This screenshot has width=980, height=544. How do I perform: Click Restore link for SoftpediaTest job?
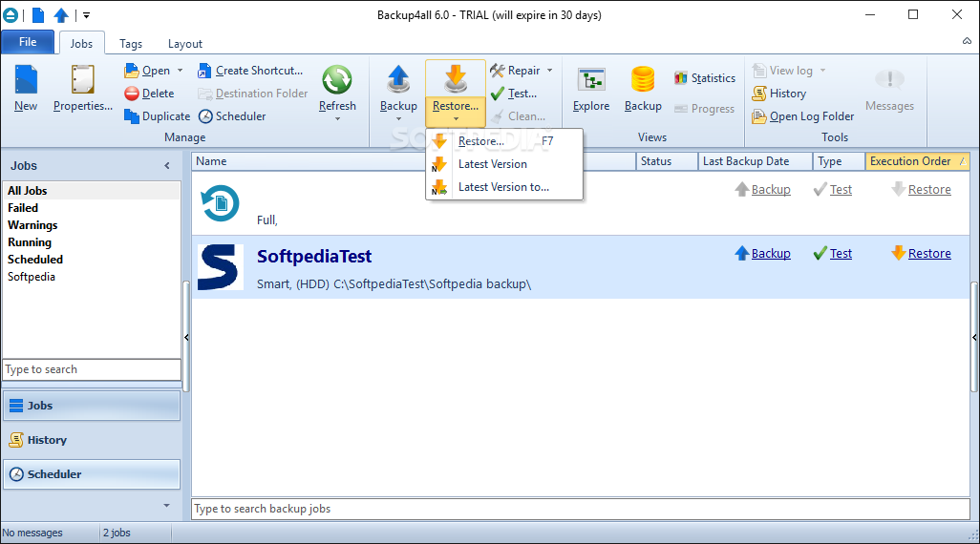929,254
